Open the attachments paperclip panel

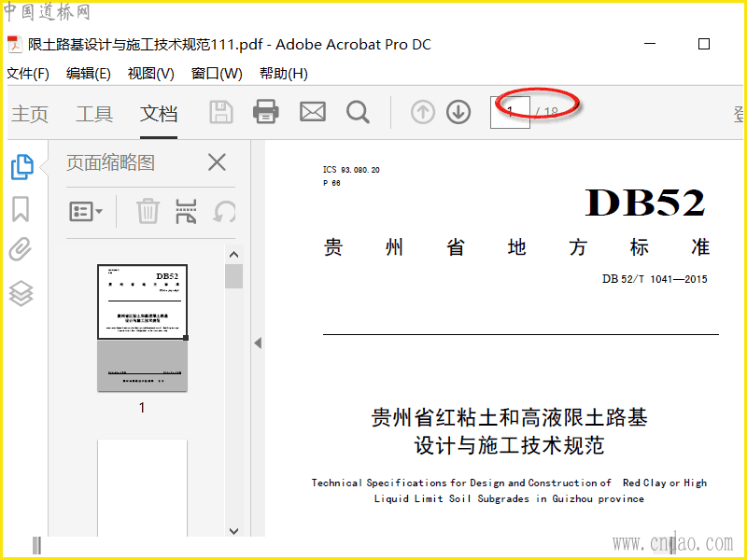click(20, 249)
